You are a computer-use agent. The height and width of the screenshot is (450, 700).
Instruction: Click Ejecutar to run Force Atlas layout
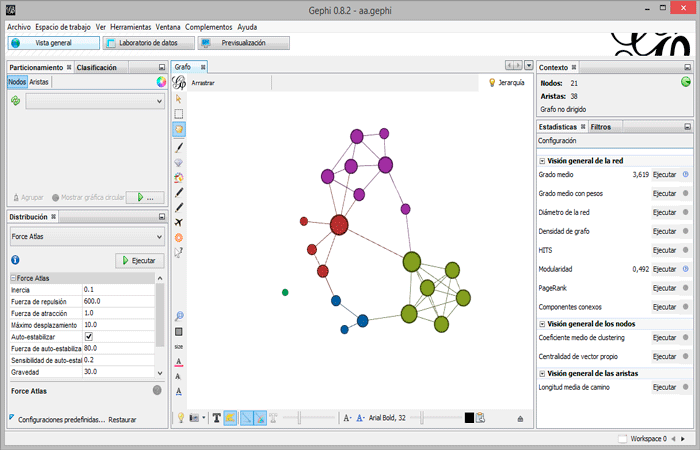[x=139, y=260]
